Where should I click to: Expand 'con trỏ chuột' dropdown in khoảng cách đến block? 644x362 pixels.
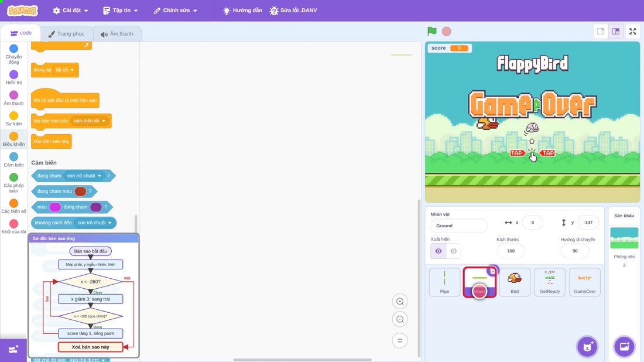pyautogui.click(x=94, y=223)
